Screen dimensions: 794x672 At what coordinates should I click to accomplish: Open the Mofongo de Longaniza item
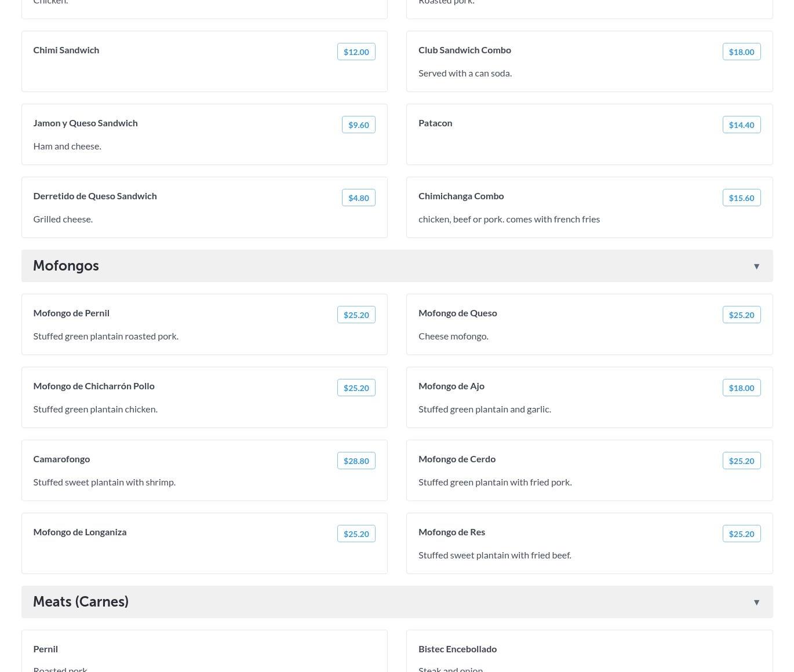(80, 532)
